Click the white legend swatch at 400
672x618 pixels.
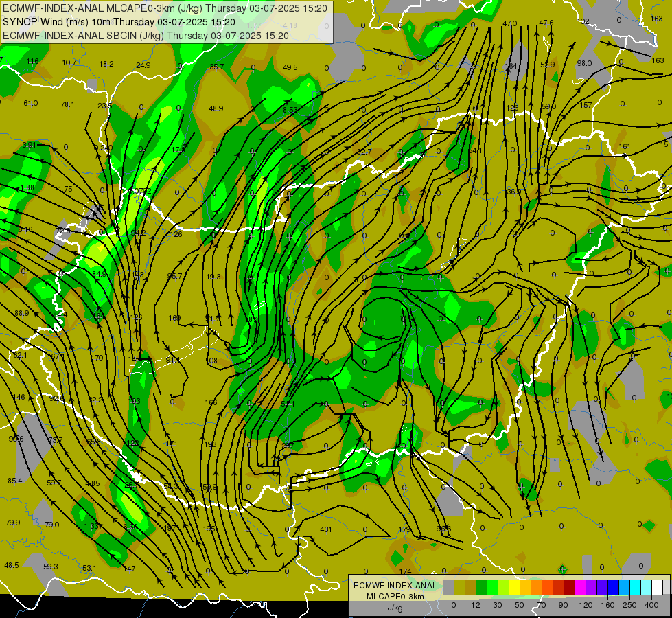658,587
